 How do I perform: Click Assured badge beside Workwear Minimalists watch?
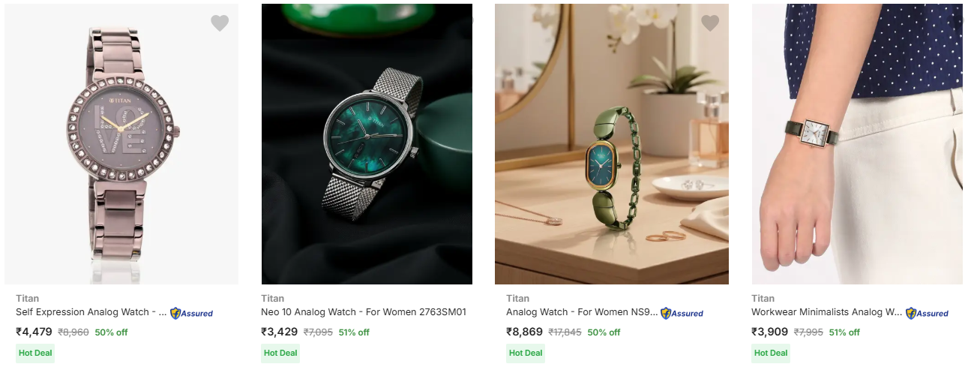pyautogui.click(x=928, y=313)
